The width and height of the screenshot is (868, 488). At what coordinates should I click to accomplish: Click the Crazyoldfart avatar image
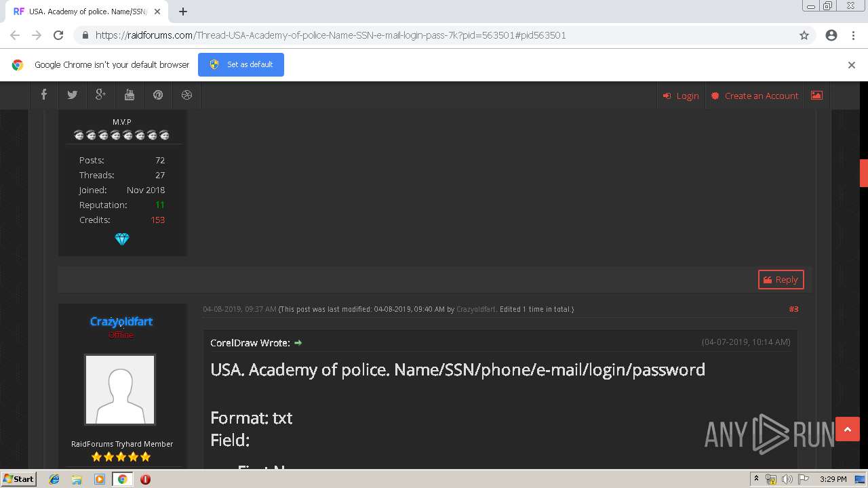pyautogui.click(x=120, y=390)
